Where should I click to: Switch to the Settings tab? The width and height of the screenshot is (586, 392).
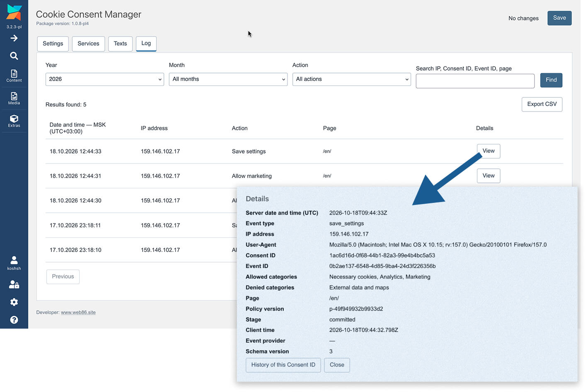[53, 44]
